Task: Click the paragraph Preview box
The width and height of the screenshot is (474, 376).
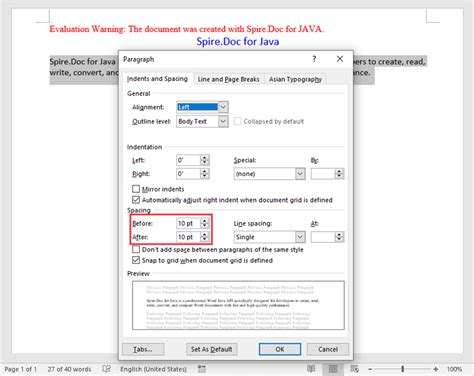Action: pos(238,305)
